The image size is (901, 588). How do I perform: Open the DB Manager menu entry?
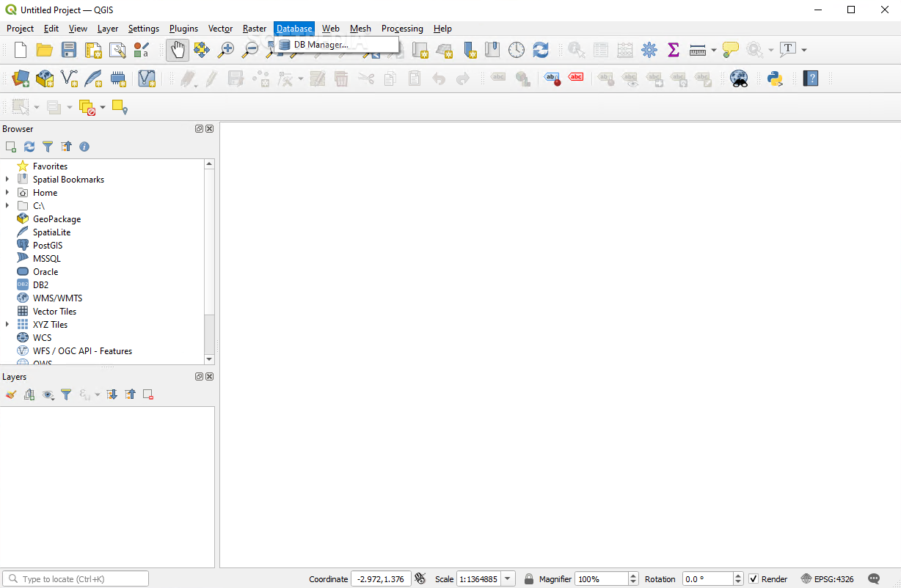coord(337,45)
